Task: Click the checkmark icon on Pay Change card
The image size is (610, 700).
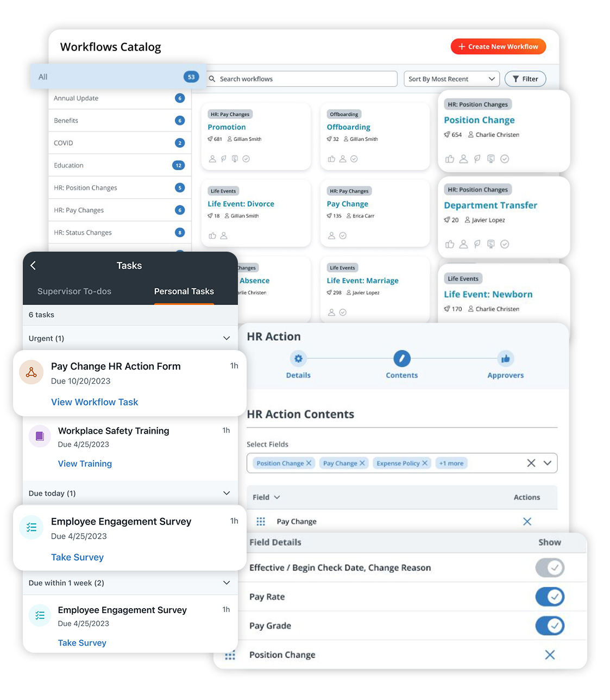Action: (343, 236)
